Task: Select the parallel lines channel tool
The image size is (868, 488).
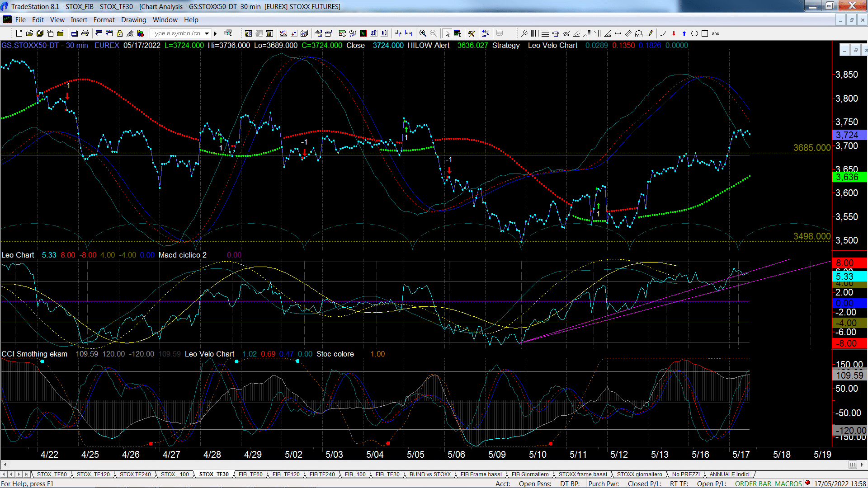Action: coord(628,33)
